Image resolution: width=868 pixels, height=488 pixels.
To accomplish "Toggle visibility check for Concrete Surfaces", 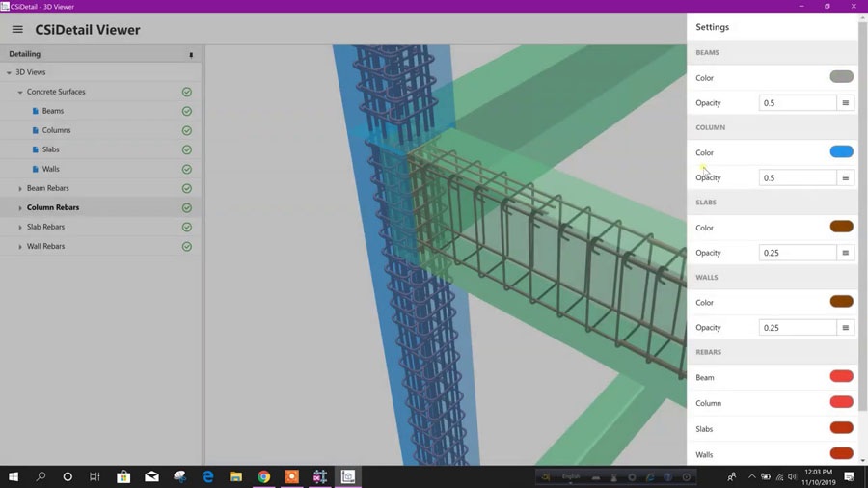I will [x=187, y=93].
